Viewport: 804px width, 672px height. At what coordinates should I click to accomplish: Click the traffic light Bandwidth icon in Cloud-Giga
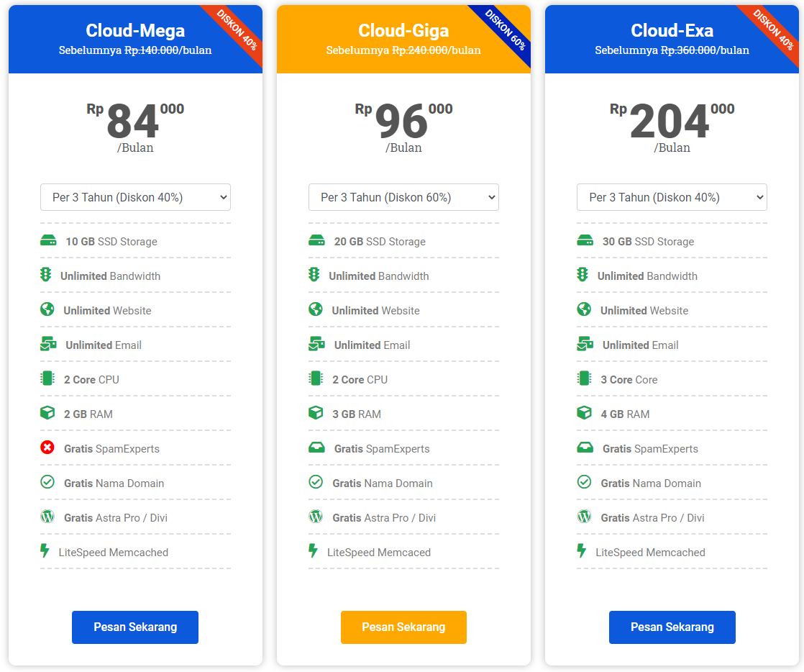click(314, 275)
